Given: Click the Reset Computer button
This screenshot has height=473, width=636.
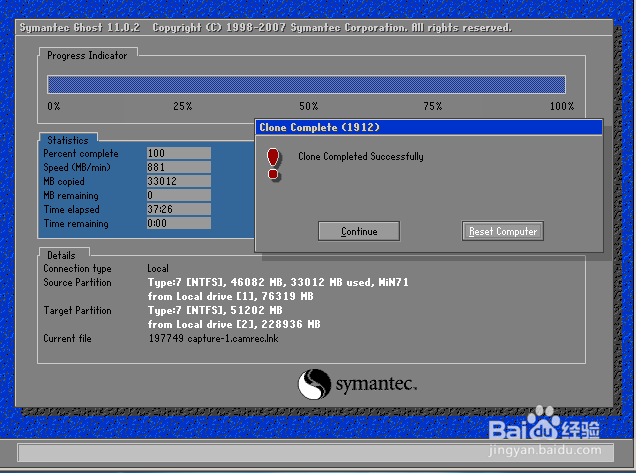Looking at the screenshot, I should [503, 231].
